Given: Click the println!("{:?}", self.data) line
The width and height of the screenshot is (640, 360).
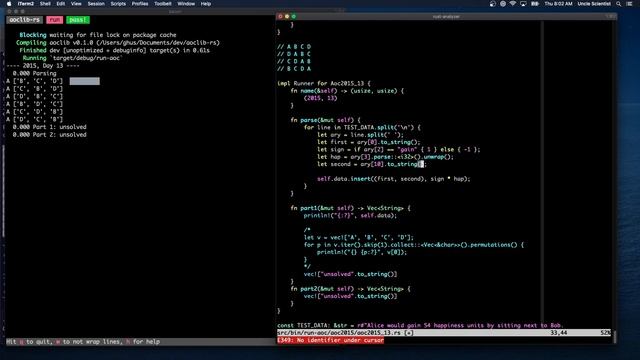Looking at the screenshot, I should 350,216.
